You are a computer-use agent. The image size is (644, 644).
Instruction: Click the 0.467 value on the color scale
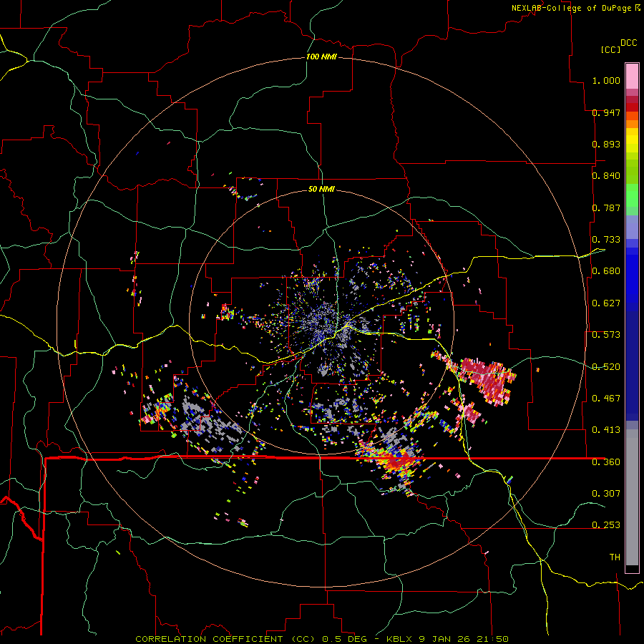point(606,399)
